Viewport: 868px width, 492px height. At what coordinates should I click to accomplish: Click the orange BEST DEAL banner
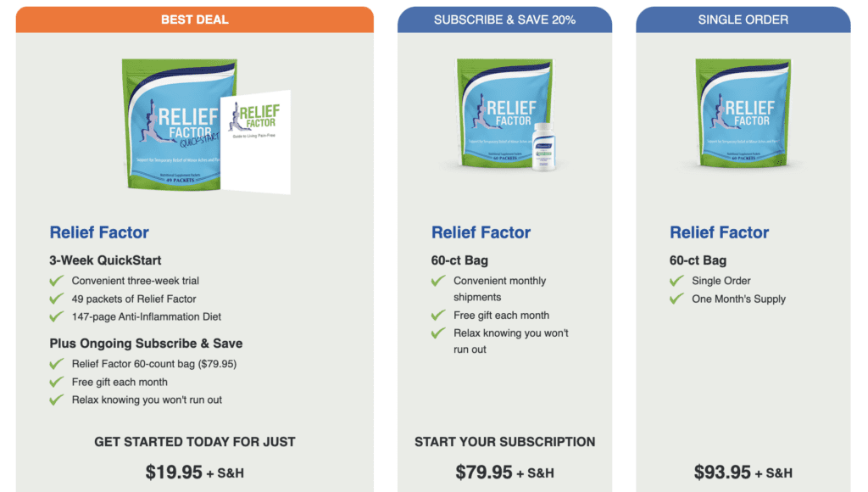[x=194, y=20]
